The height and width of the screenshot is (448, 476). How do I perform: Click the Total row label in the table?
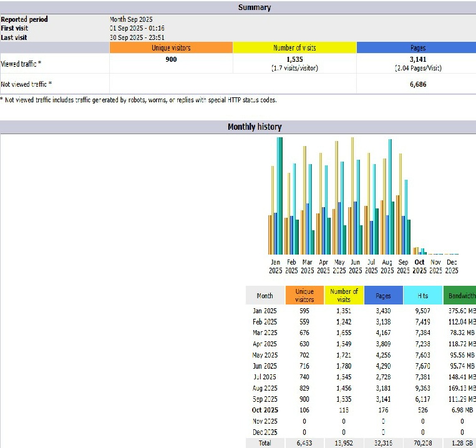(265, 443)
